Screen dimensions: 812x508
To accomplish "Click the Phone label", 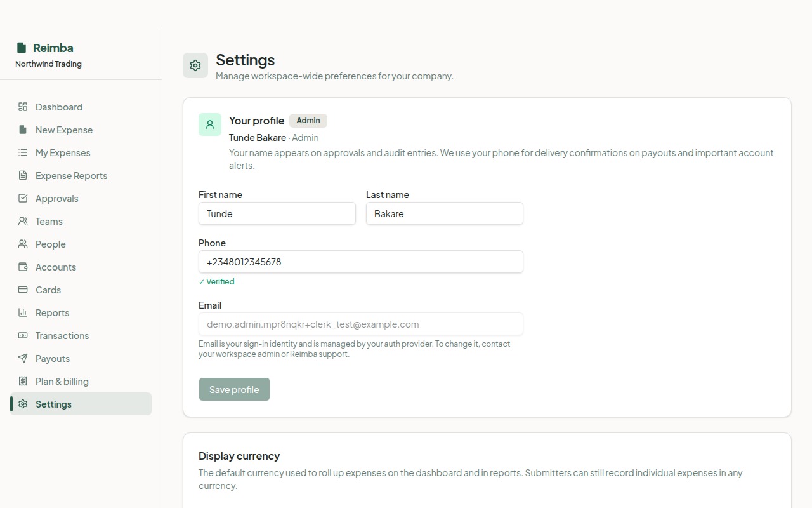I will (x=212, y=243).
